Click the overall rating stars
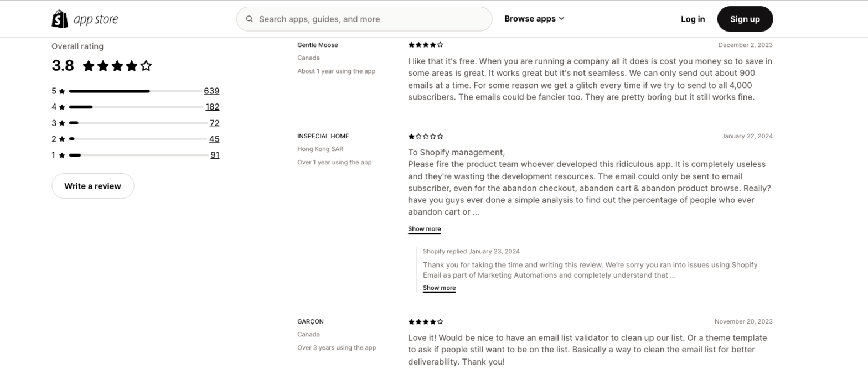The height and width of the screenshot is (380, 868). [x=117, y=66]
